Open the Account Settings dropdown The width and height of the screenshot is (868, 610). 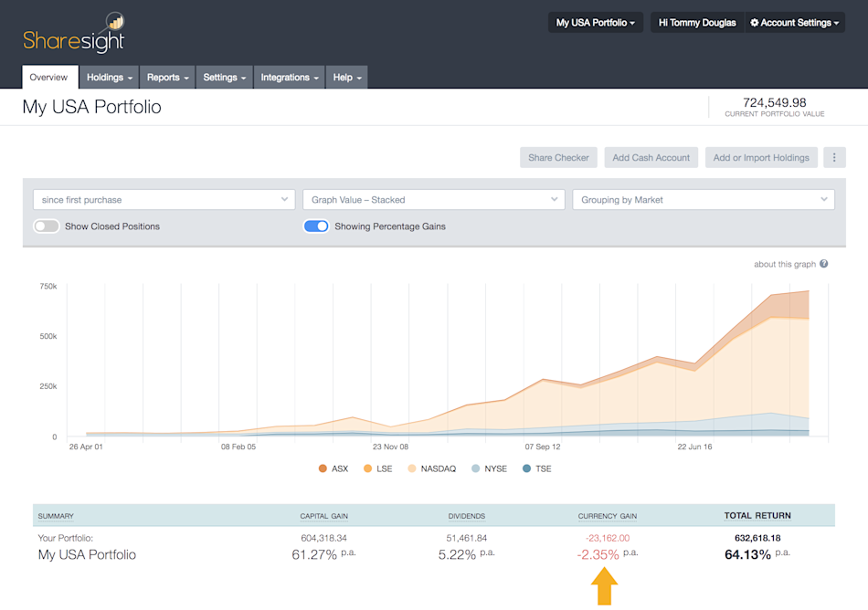794,23
